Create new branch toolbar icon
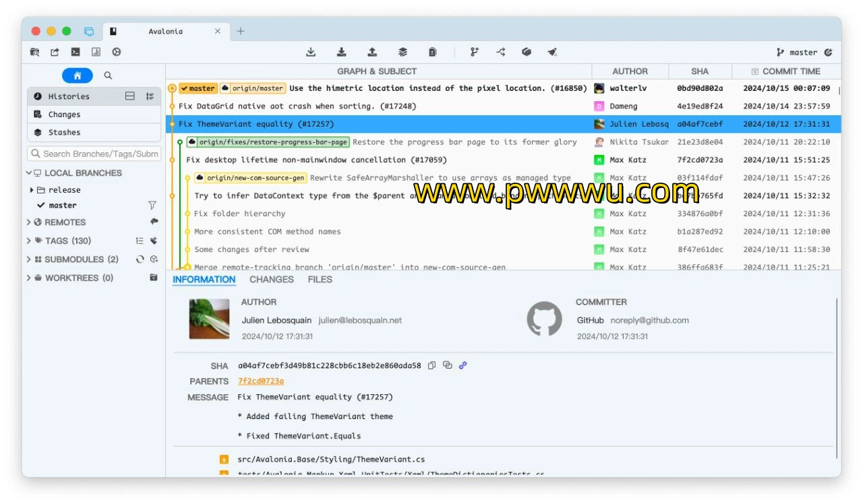 pyautogui.click(x=474, y=52)
